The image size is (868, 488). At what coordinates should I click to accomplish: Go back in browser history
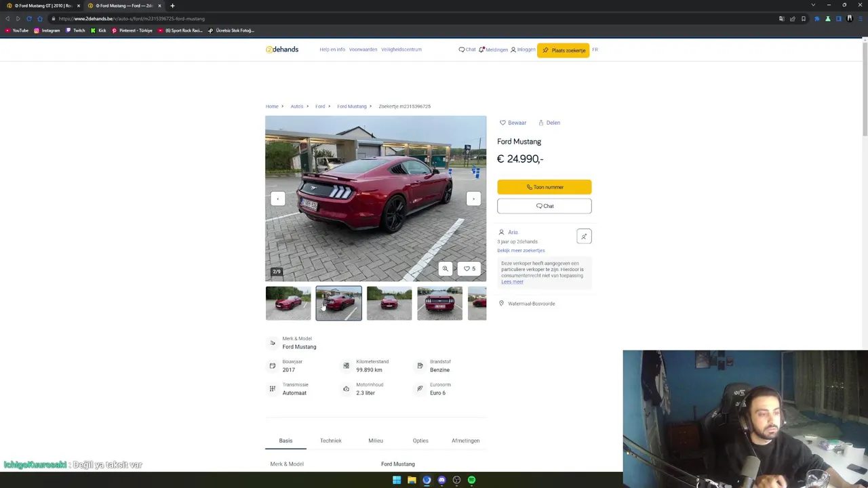click(7, 18)
